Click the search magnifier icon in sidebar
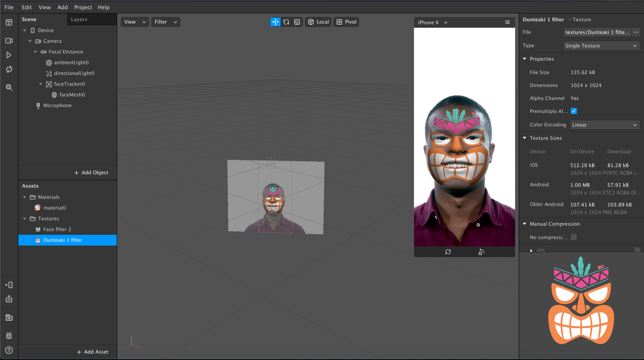Viewport: 644px width, 360px height. pos(9,87)
